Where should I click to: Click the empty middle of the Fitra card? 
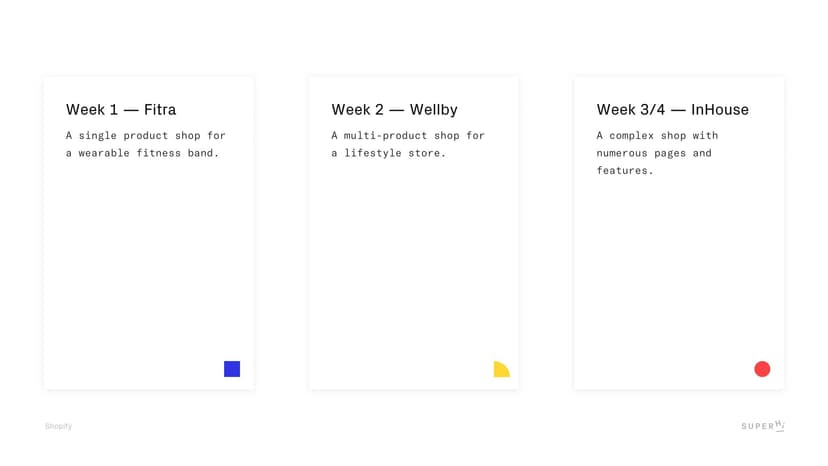click(x=149, y=260)
